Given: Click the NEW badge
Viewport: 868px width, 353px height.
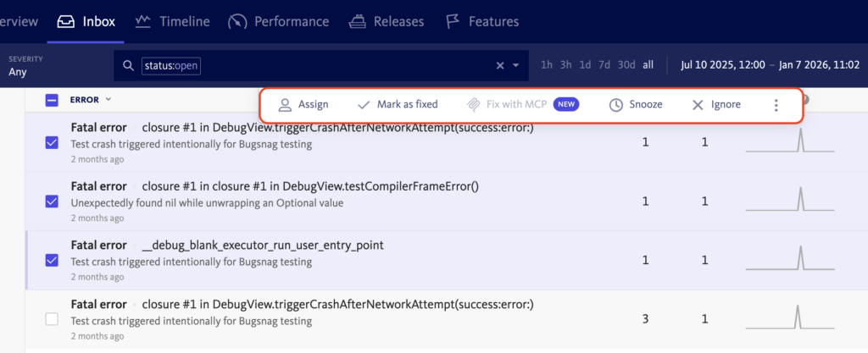Looking at the screenshot, I should click(565, 104).
